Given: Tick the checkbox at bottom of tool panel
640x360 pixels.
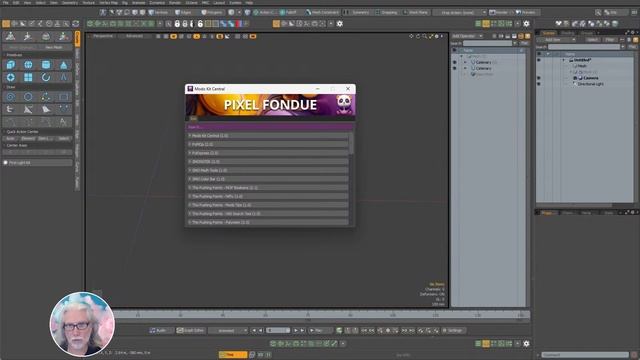Looking at the screenshot, I should [6, 162].
